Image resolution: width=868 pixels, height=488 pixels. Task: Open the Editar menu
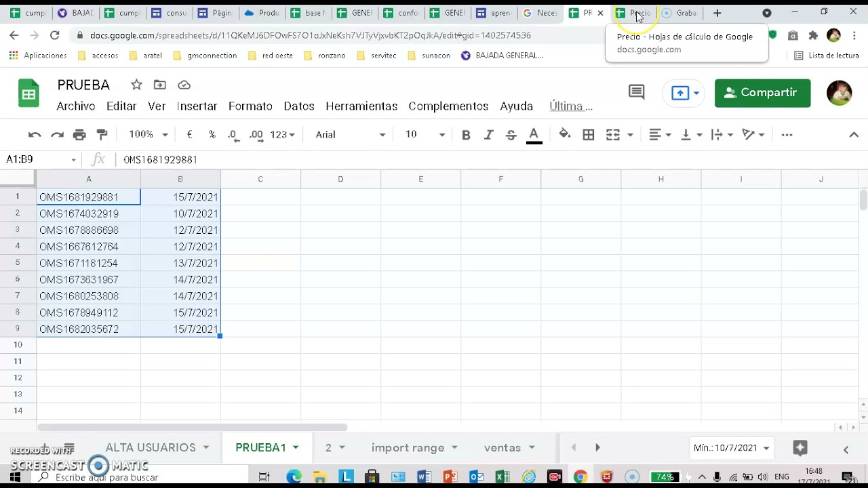coord(121,106)
